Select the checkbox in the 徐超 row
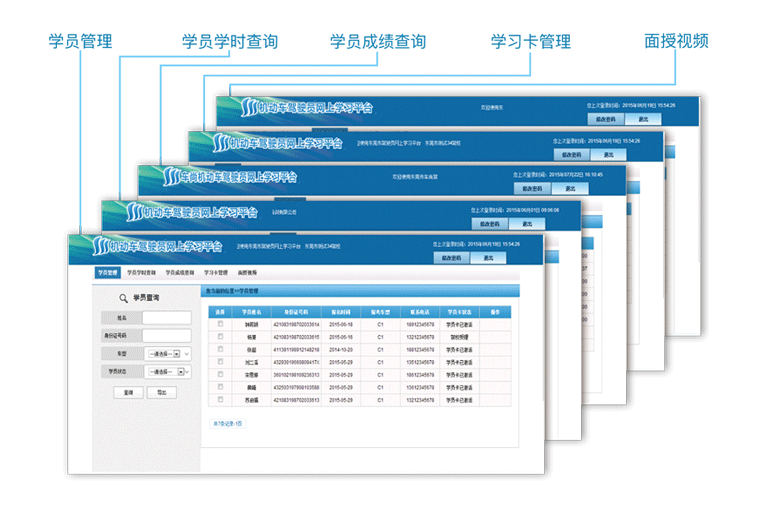 coord(220,349)
